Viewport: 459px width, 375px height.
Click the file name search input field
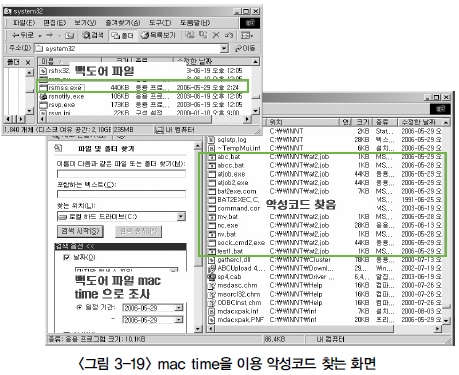coord(121,174)
